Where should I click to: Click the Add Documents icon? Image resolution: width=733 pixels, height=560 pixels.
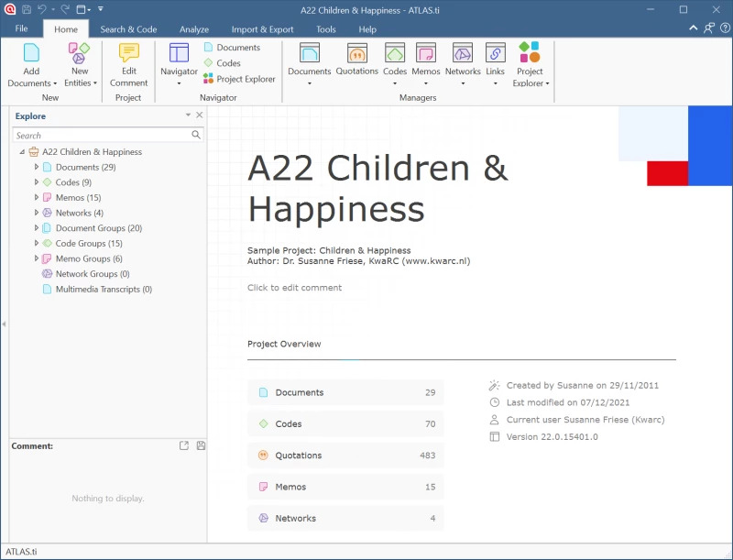(x=31, y=53)
